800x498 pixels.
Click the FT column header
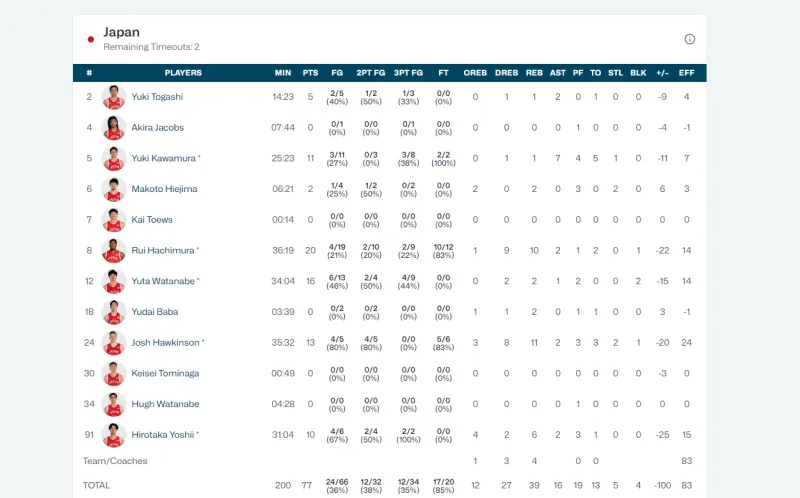tap(443, 73)
